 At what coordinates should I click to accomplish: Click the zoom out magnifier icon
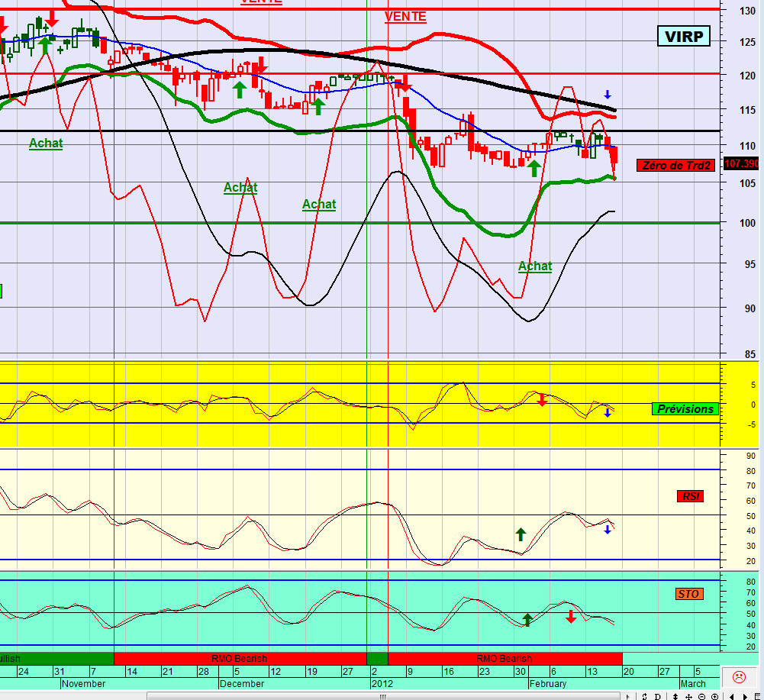click(x=702, y=697)
